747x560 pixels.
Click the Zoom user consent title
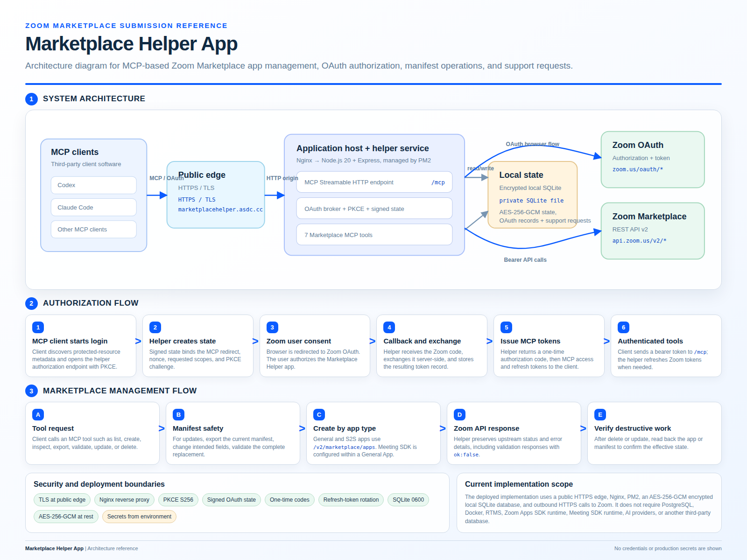pos(299,341)
